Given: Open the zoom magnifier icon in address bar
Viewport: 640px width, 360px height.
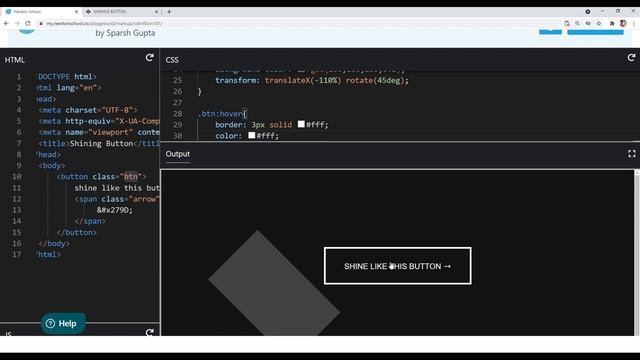Looking at the screenshot, I should tap(577, 24).
